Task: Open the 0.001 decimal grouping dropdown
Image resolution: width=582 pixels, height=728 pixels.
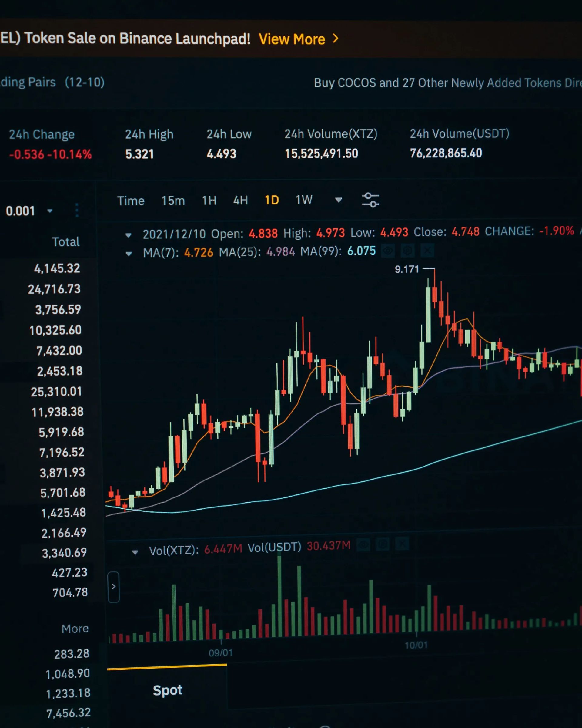Action: (50, 211)
